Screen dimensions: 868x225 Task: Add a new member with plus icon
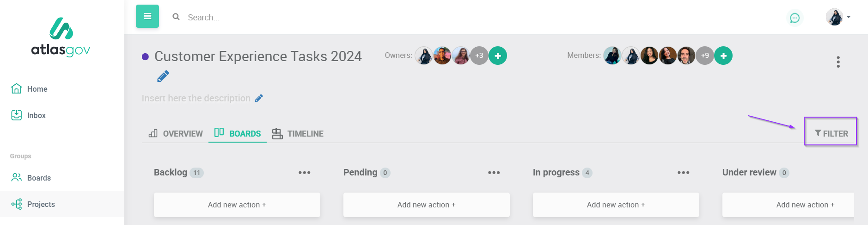click(723, 56)
